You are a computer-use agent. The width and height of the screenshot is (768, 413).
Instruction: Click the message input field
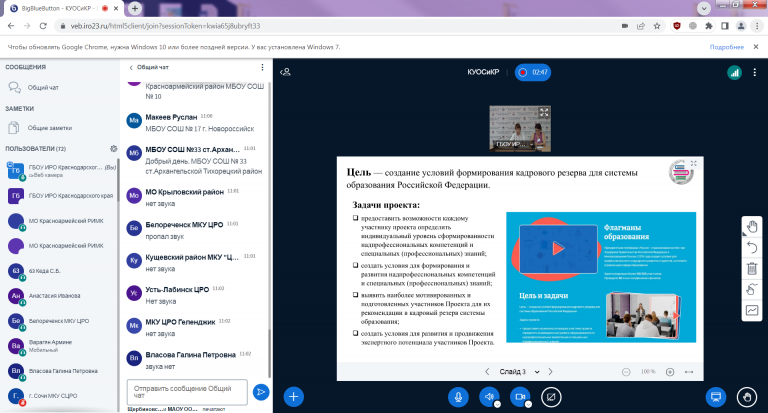tap(186, 392)
